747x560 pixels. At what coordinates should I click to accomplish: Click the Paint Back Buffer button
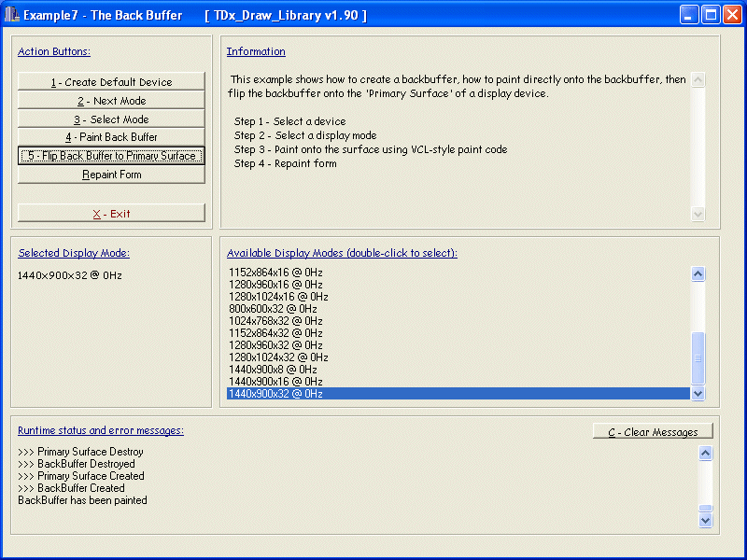111,137
